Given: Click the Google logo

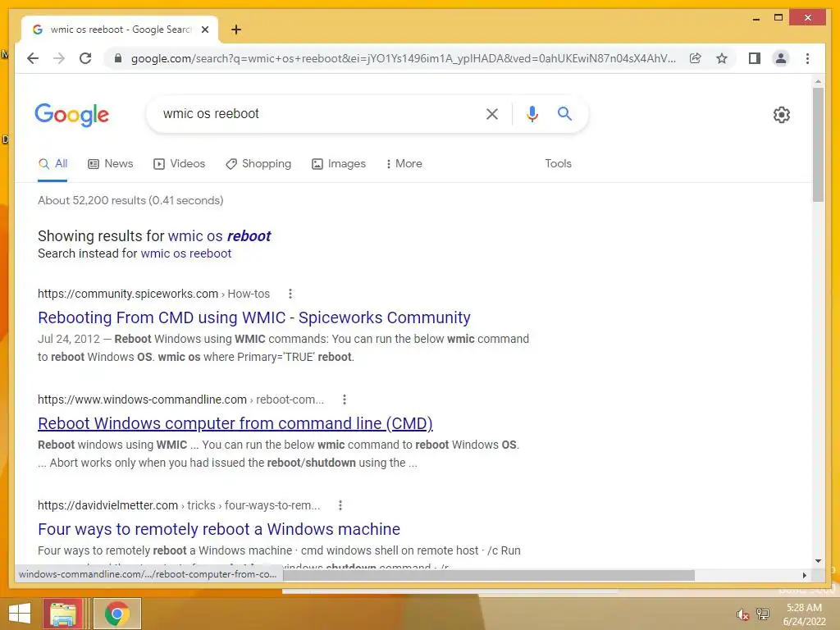Looking at the screenshot, I should pos(72,115).
